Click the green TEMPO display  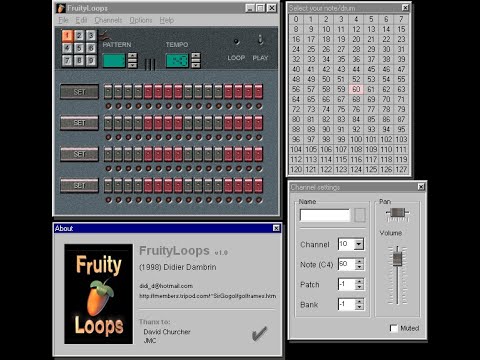177,61
